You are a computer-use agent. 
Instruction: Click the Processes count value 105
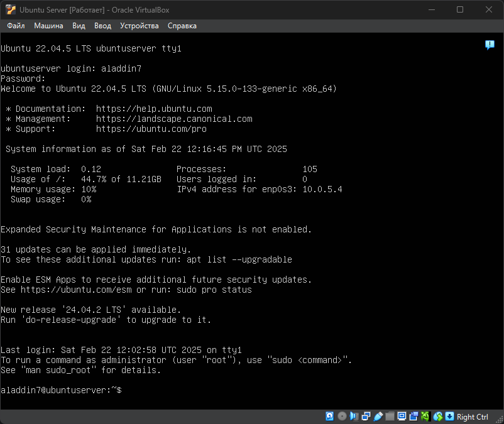(x=310, y=169)
